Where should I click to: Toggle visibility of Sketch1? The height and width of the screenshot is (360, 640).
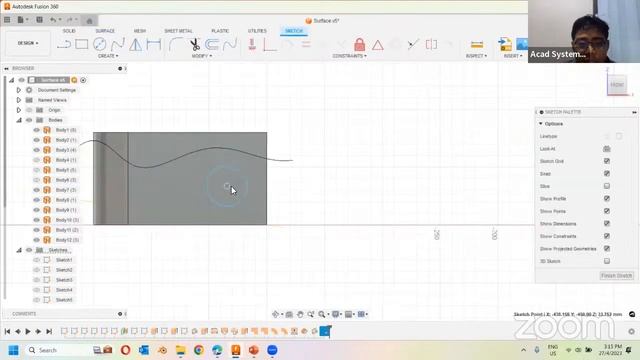[37, 260]
